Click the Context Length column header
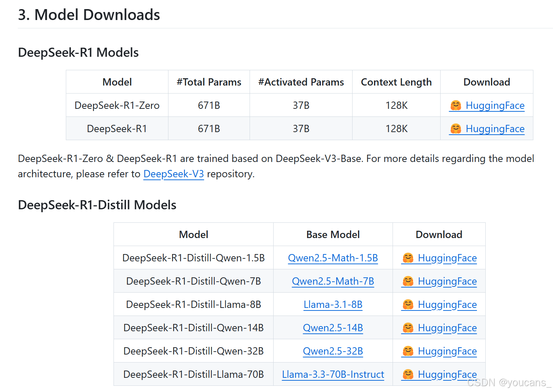553x392 pixels. tap(396, 82)
